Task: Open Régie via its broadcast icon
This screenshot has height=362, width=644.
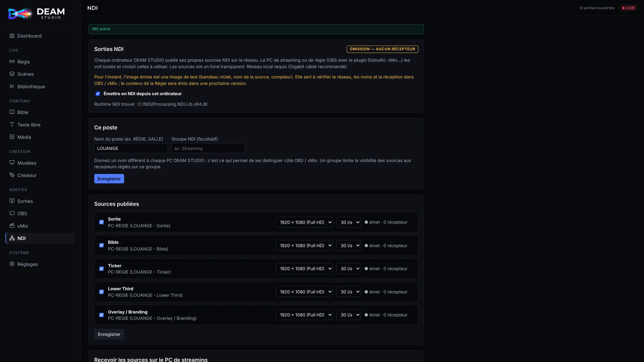Action: [x=12, y=61]
